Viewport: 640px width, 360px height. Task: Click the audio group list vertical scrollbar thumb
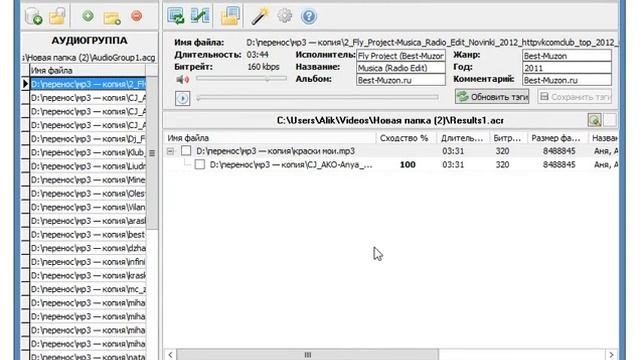pos(152,153)
